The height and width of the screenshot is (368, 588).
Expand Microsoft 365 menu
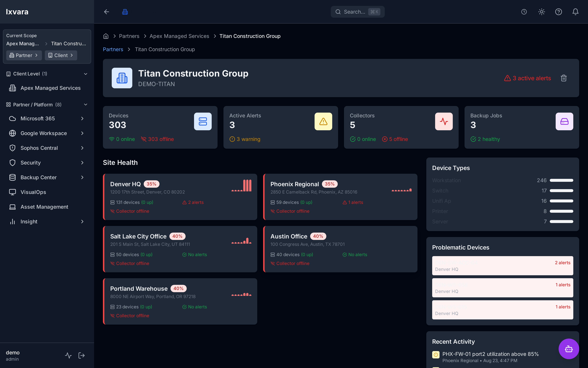(x=47, y=118)
